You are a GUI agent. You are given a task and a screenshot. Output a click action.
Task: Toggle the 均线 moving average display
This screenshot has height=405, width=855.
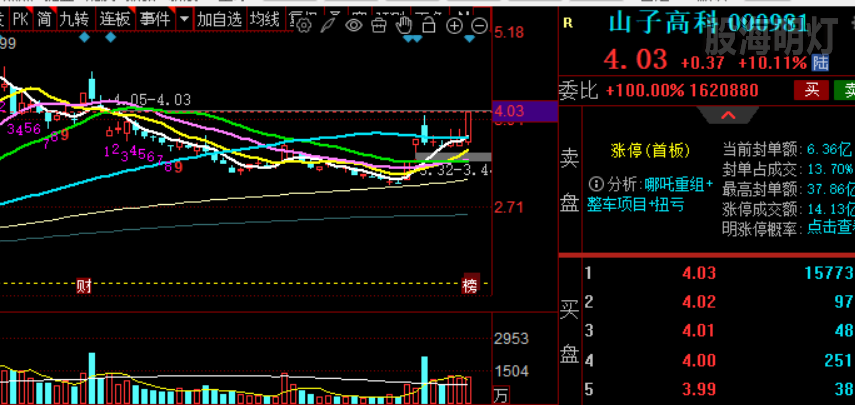264,19
